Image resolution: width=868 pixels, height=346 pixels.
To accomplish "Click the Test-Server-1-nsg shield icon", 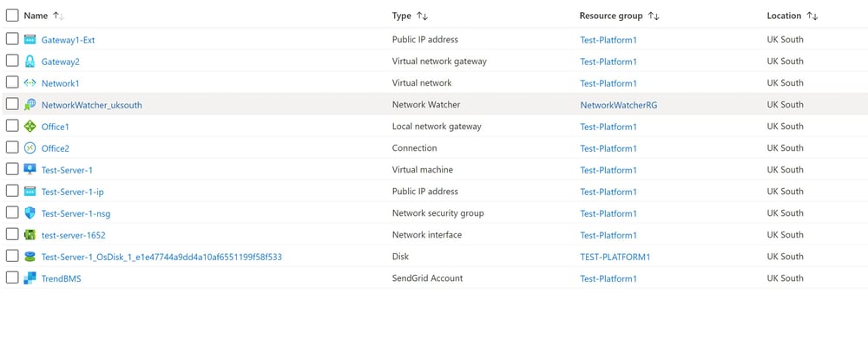I will point(30,212).
